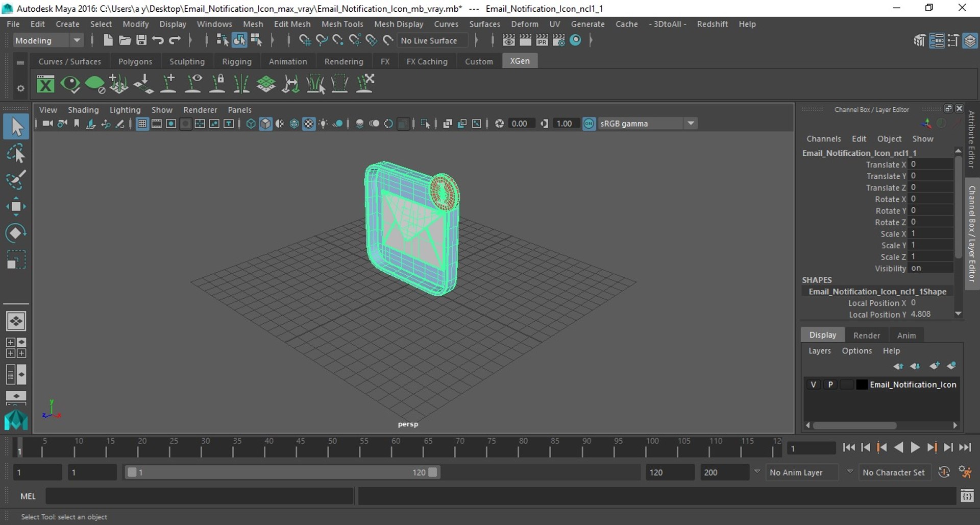Toggle the color management ON button
Image resolution: width=980 pixels, height=525 pixels.
[589, 124]
